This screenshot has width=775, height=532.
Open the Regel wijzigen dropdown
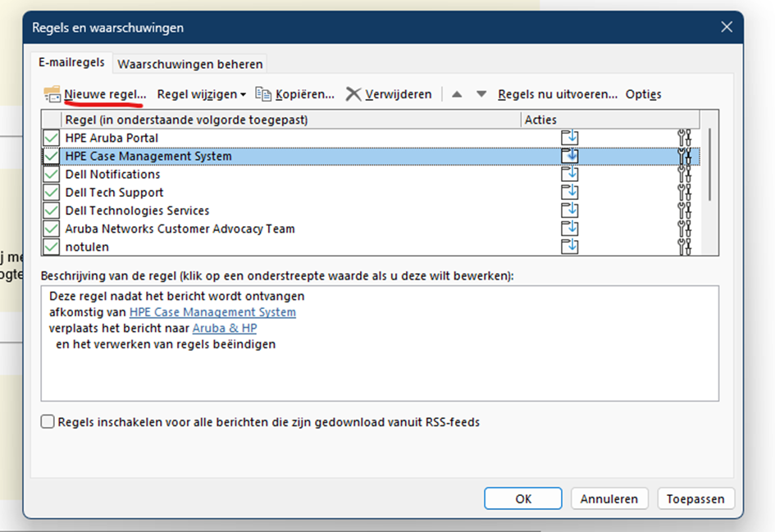(x=202, y=94)
